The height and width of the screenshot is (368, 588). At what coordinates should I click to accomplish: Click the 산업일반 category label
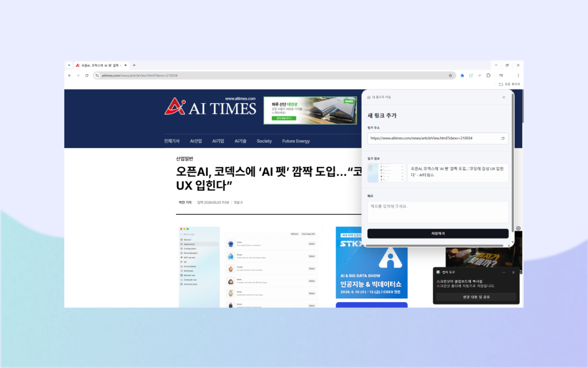[x=185, y=158]
